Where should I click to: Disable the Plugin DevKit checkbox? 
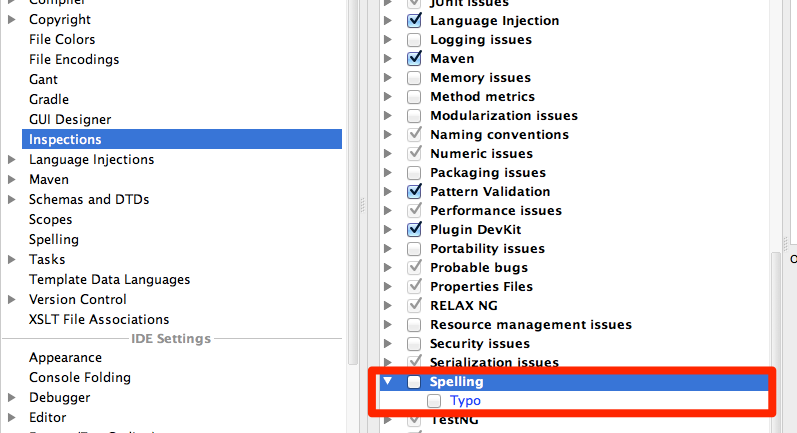413,230
